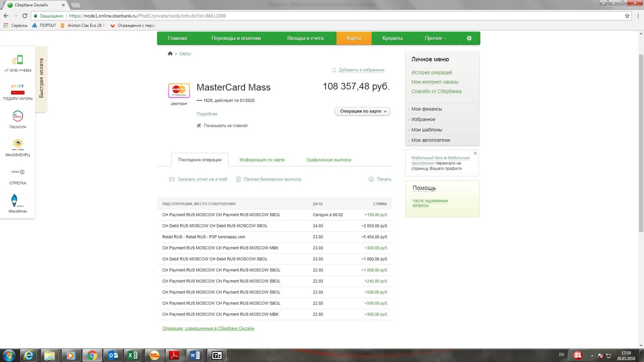Click the bookmark star in the address bar

(627, 16)
